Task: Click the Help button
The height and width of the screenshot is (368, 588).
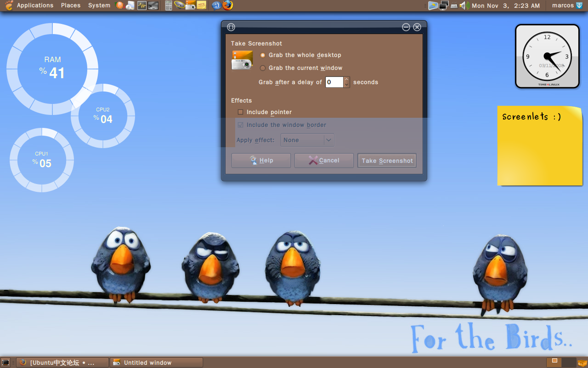Action: coord(261,161)
